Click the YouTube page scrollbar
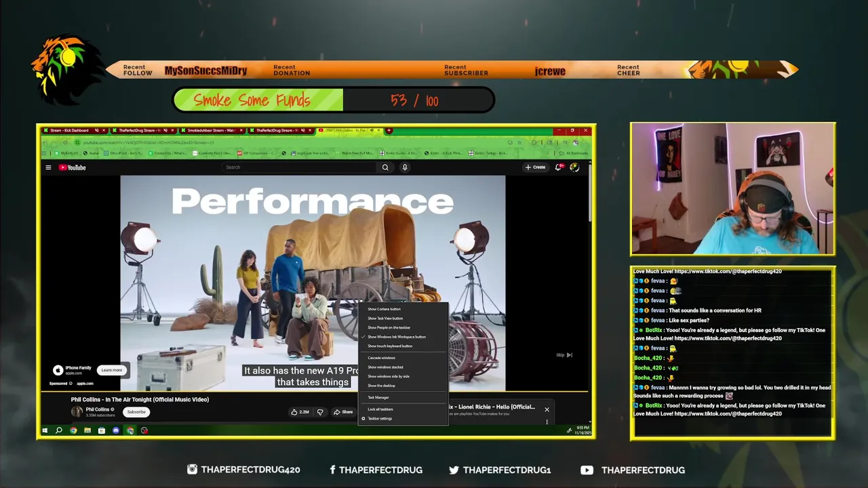The image size is (868, 488). [x=590, y=193]
